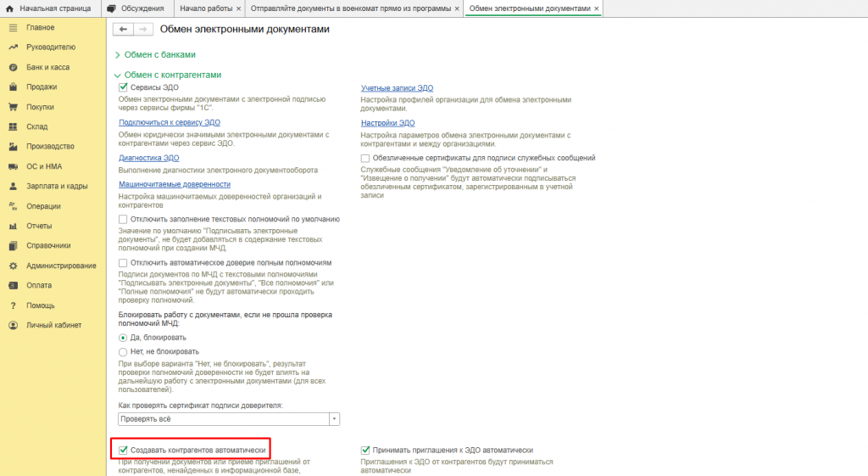
Task: Click the chat icon on Обсуждения tab
Action: click(x=111, y=8)
